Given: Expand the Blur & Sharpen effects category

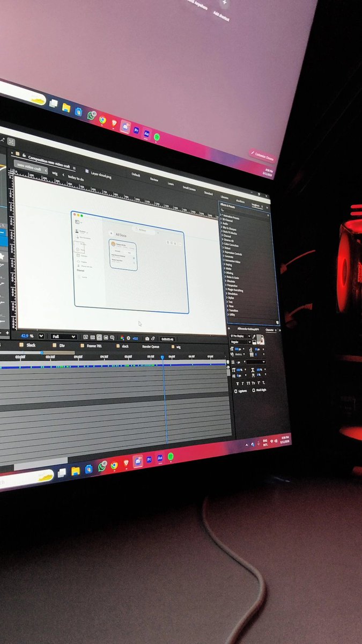Looking at the screenshot, I should 221,227.
